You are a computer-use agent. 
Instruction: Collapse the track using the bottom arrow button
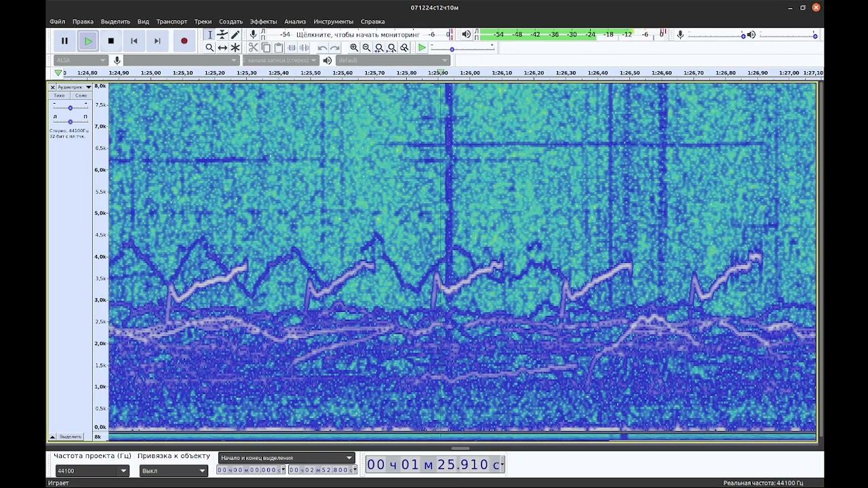tap(52, 436)
